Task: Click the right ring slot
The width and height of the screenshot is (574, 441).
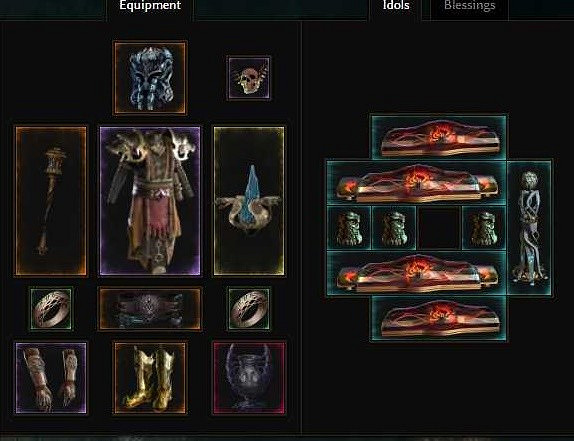Action: [249, 309]
